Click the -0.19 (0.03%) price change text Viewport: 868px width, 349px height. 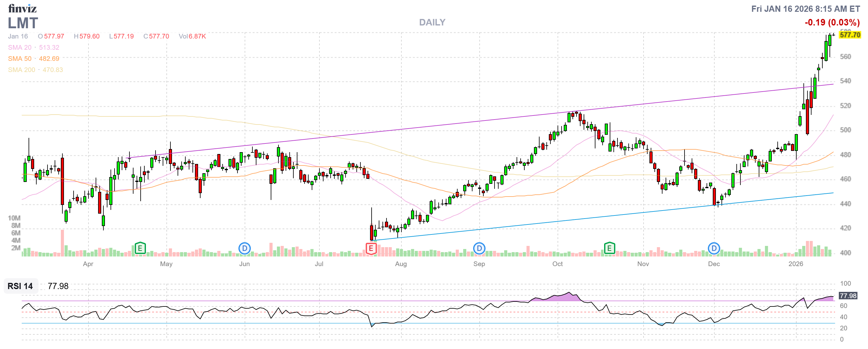[832, 22]
